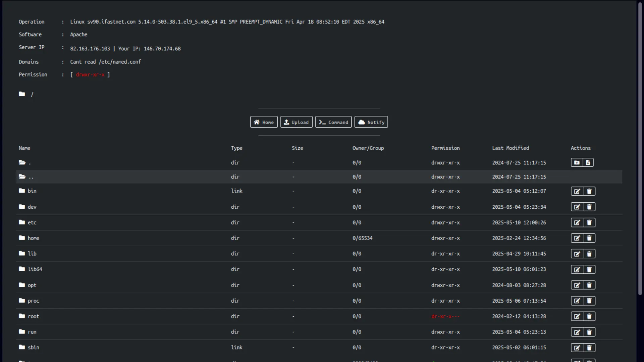Delete the bin entry using its trash icon
The height and width of the screenshot is (362, 644).
(x=589, y=191)
